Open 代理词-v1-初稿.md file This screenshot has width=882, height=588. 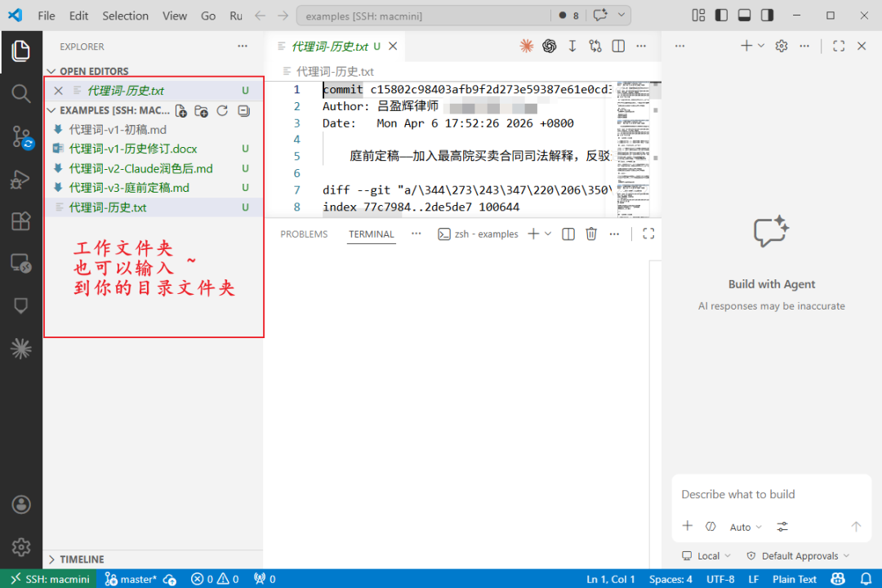tap(153, 130)
